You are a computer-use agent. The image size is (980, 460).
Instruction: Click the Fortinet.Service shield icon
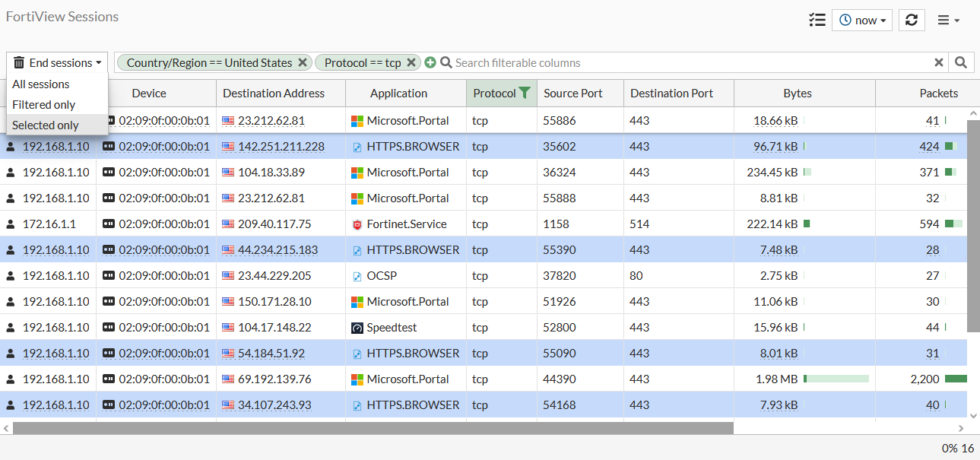357,224
